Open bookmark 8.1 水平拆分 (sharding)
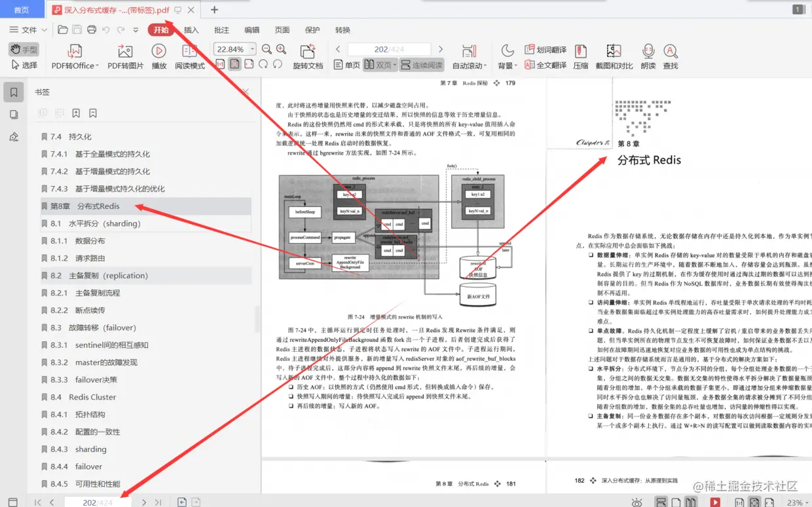 (146, 223)
